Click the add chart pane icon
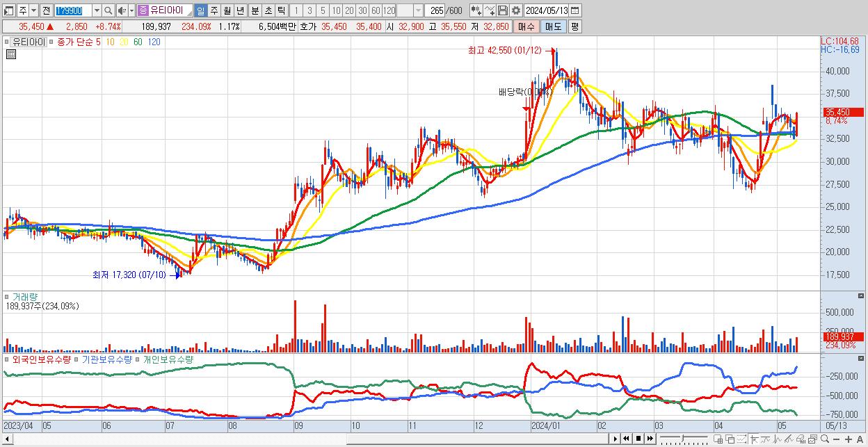 [718, 439]
